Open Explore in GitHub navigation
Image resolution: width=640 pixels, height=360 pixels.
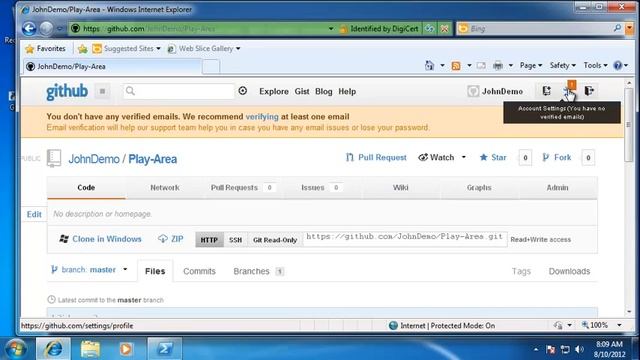pyautogui.click(x=274, y=91)
